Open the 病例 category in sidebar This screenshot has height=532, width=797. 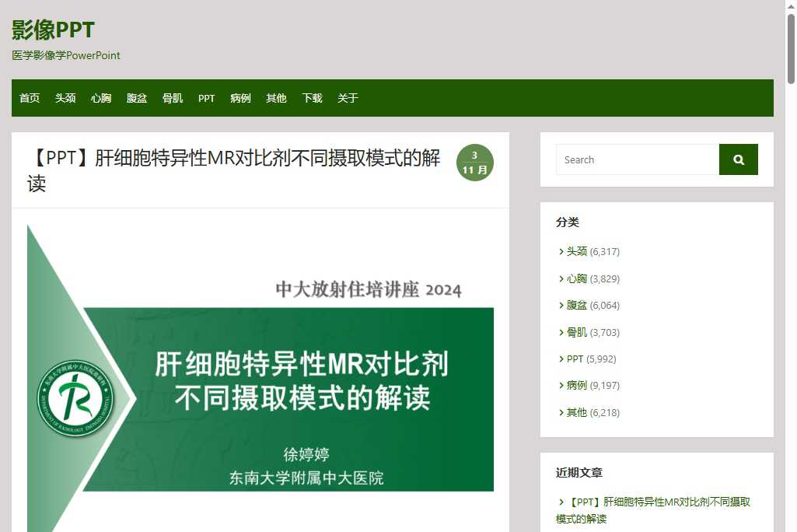pos(577,385)
